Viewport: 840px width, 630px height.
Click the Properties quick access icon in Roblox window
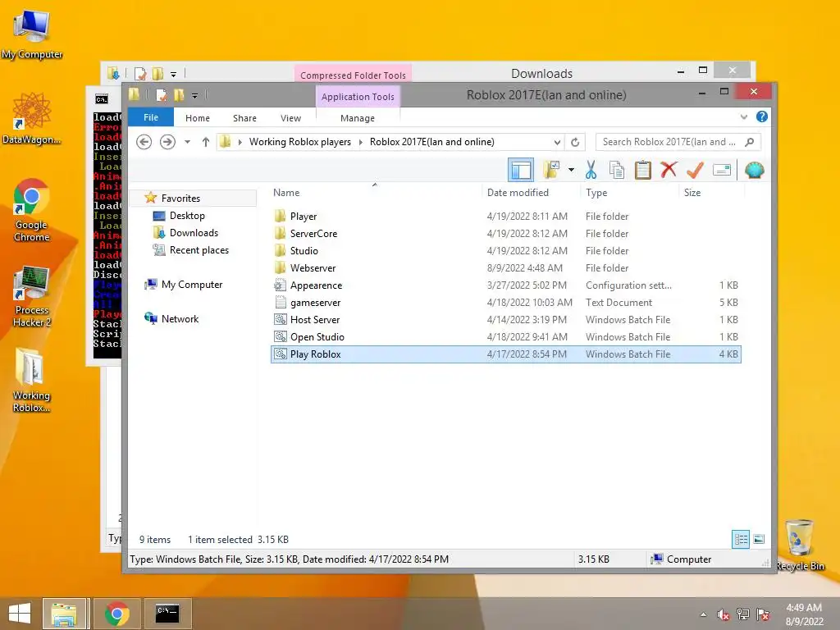point(162,95)
